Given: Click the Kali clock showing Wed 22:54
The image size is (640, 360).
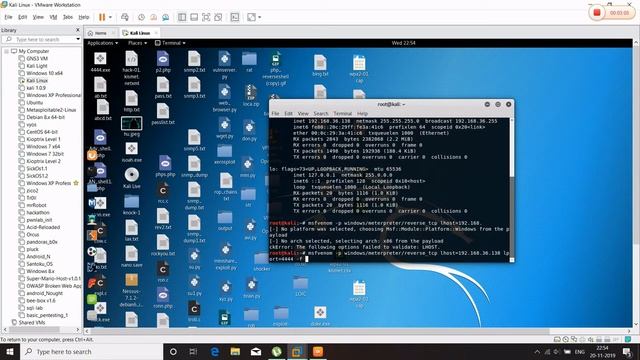Looking at the screenshot, I should tap(403, 43).
